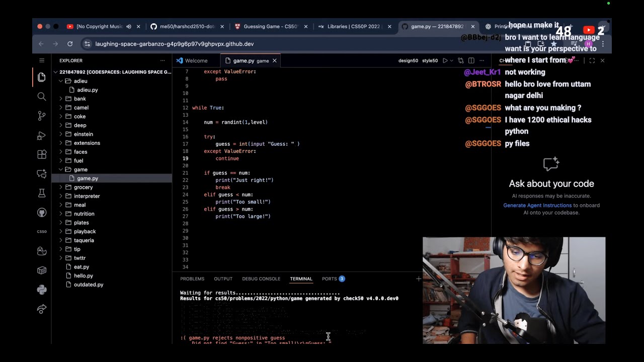Viewport: 644px width, 362px height.
Task: Click the Generate Agent Instructions link
Action: pos(537,205)
